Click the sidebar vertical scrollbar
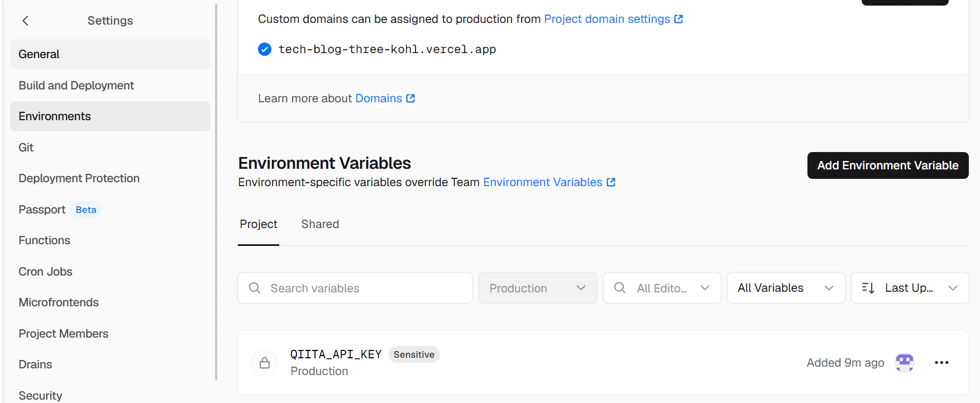980x403 pixels. 216,192
